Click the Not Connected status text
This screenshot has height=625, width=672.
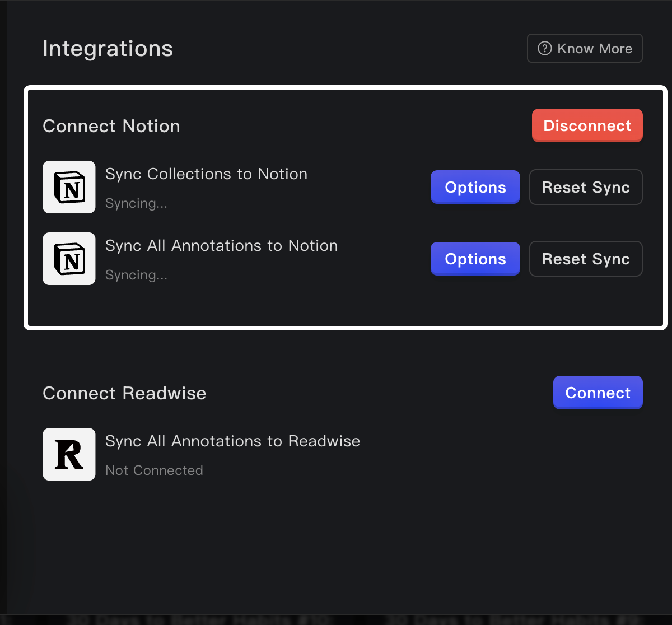tap(154, 470)
